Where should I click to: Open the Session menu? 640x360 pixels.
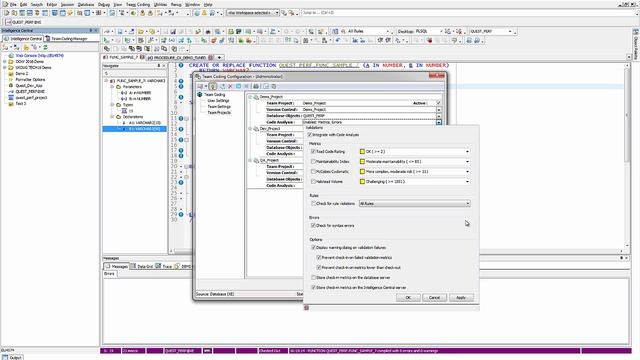(67, 4)
